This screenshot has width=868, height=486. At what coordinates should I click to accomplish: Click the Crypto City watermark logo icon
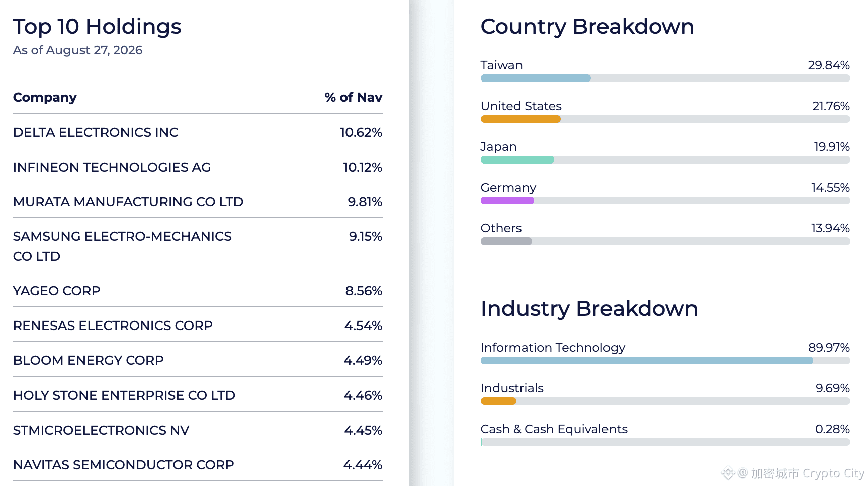click(x=728, y=473)
